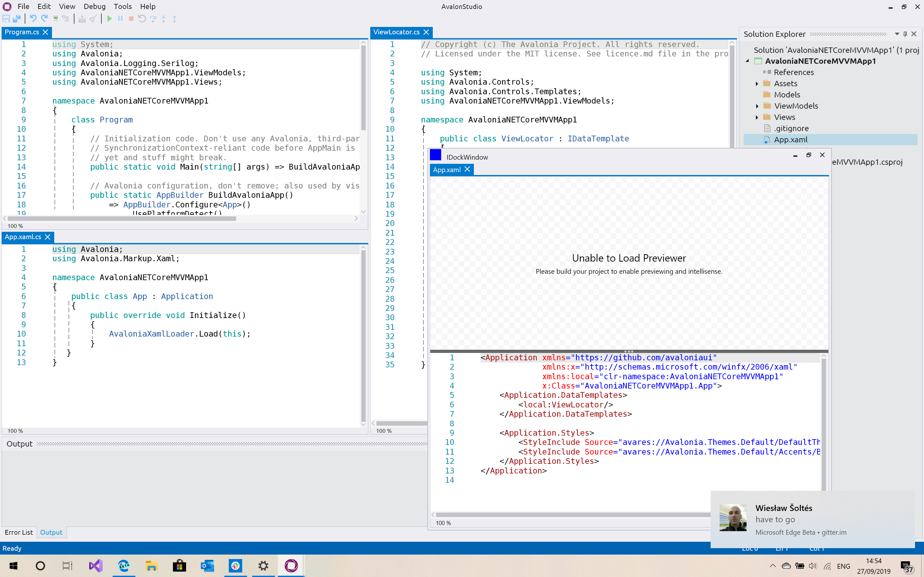The width and height of the screenshot is (924, 577).
Task: Click the Pause debugging icon
Action: 120,18
